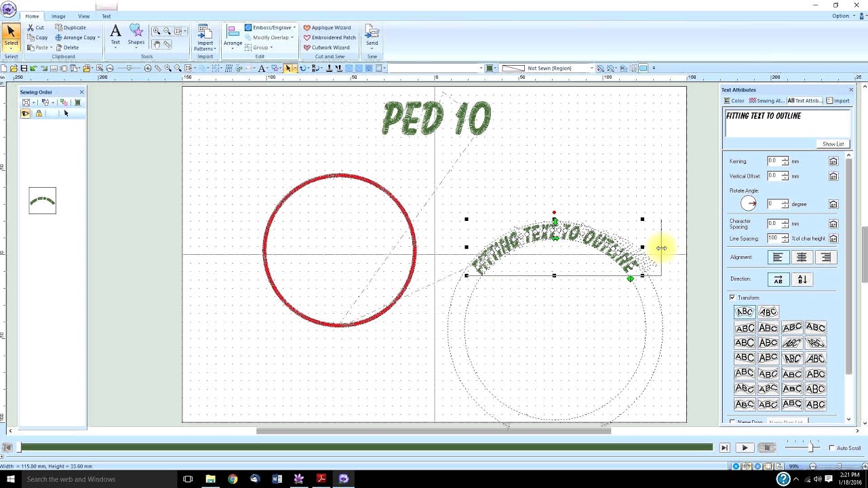Reset Rotate Angle to default value
868x488 pixels.
833,204
